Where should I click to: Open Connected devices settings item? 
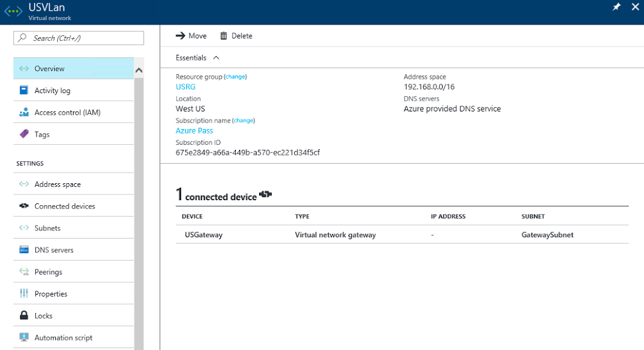[74, 206]
